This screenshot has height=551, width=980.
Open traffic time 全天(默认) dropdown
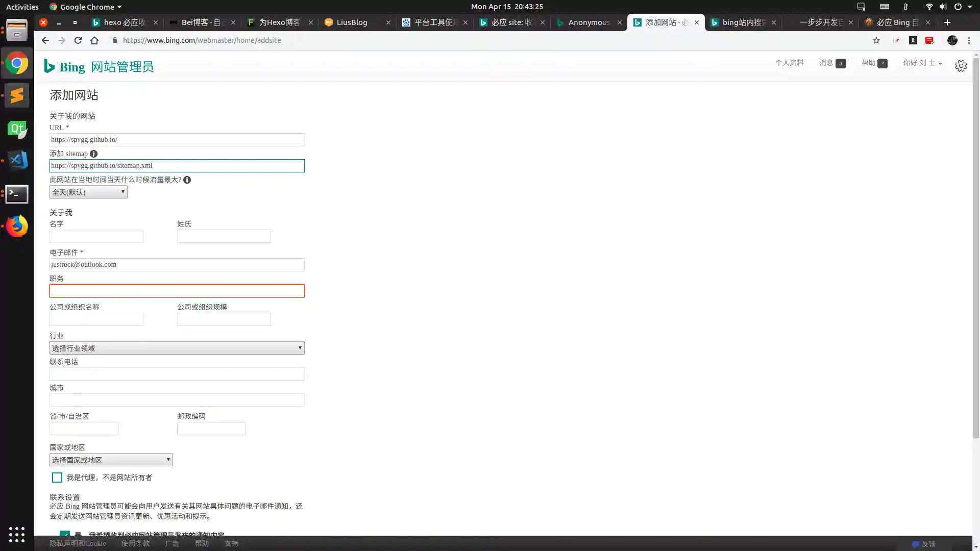pyautogui.click(x=88, y=192)
